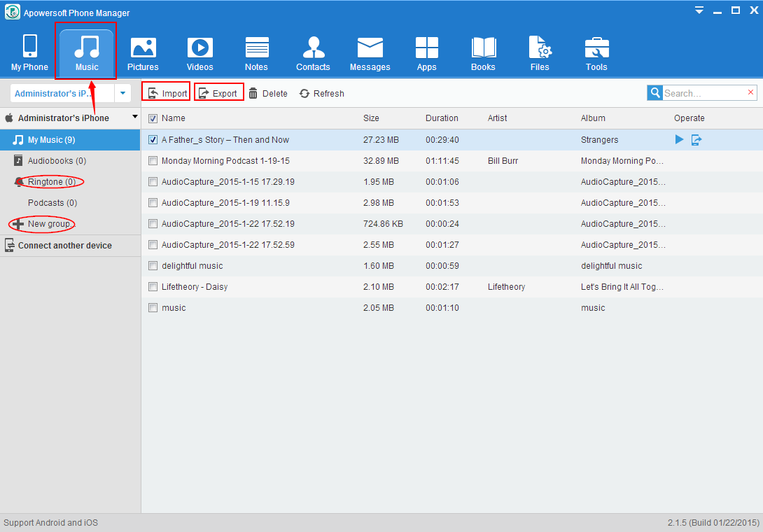
Task: Switch to the Books tab
Action: [483, 53]
